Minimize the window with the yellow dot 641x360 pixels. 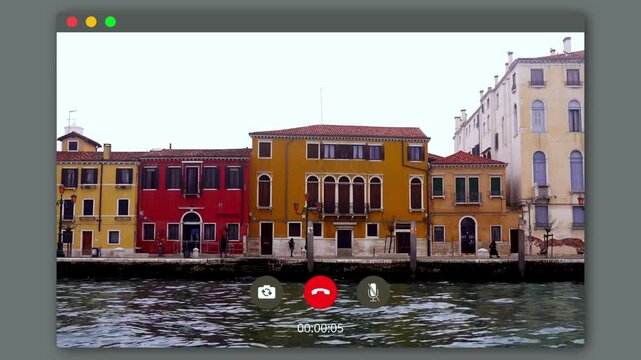click(91, 22)
